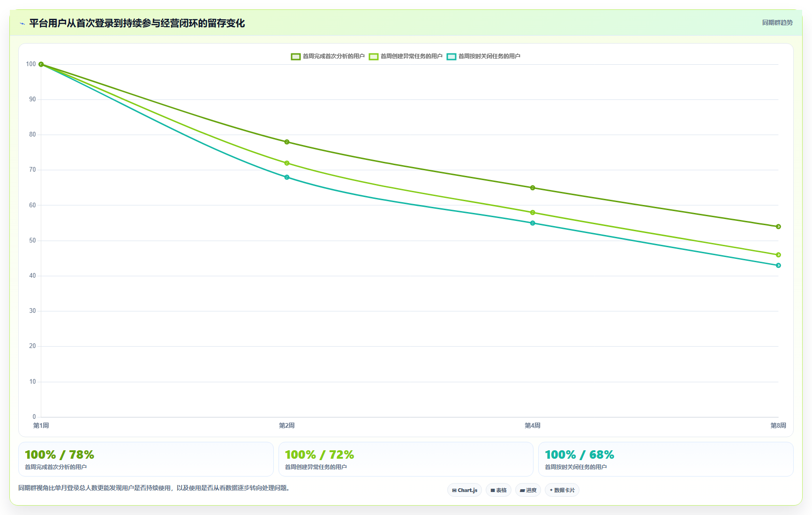Click the 表格 tag chip
The height and width of the screenshot is (515, 812).
click(498, 490)
